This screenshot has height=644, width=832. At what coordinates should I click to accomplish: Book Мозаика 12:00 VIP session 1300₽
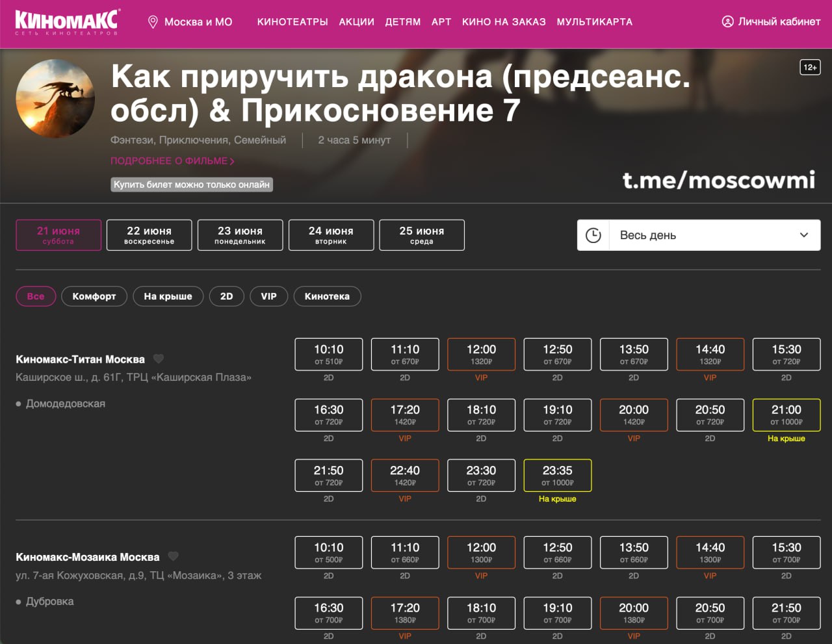481,552
